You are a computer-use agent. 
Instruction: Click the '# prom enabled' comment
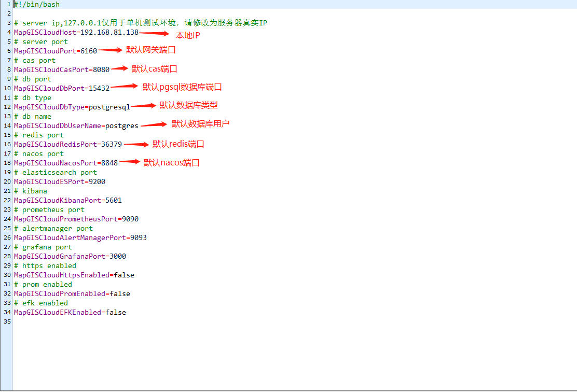pos(43,284)
